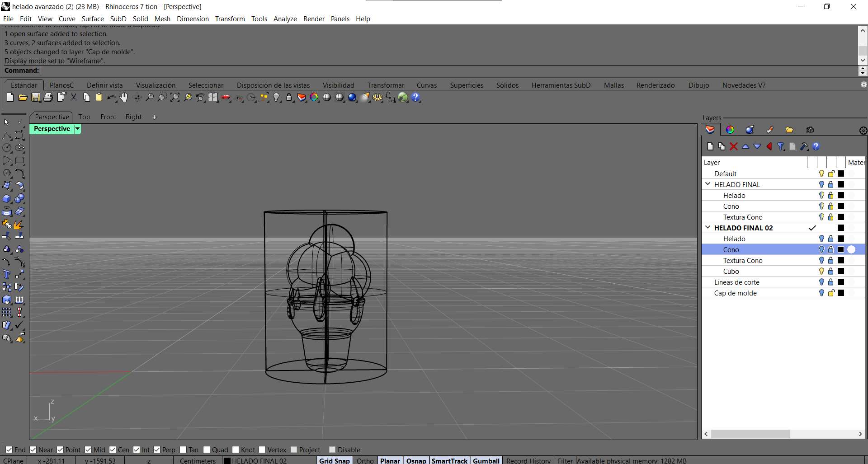
Task: Save the model using the floppy disk icon
Action: [x=35, y=97]
